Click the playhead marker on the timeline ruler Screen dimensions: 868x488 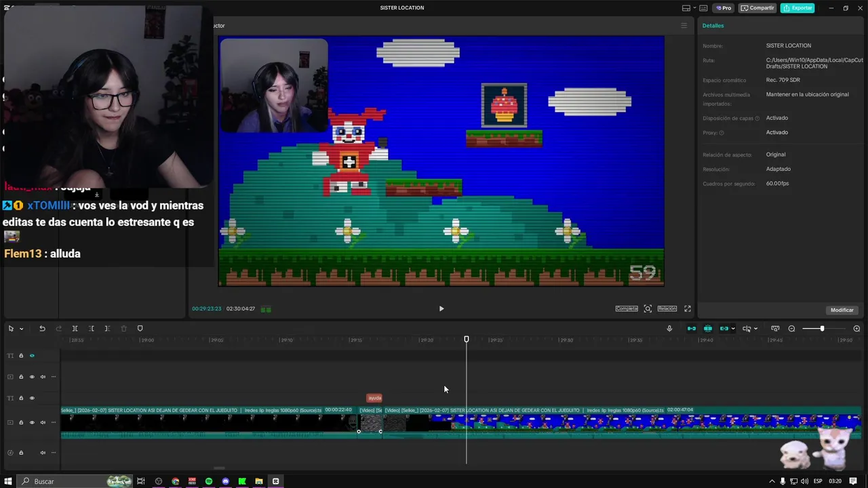[x=467, y=339]
